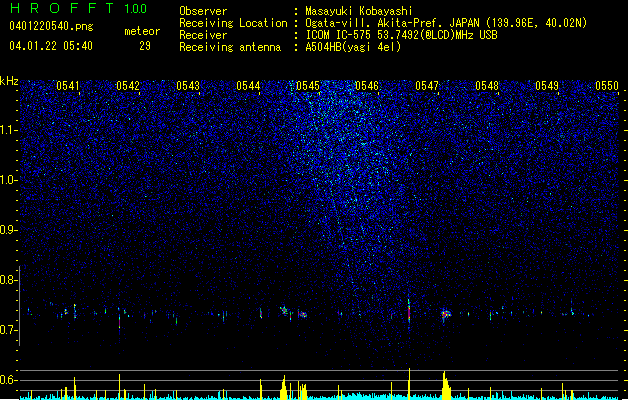
Task: Click the 'Receiving antenna' label
Action: pyautogui.click(x=230, y=47)
